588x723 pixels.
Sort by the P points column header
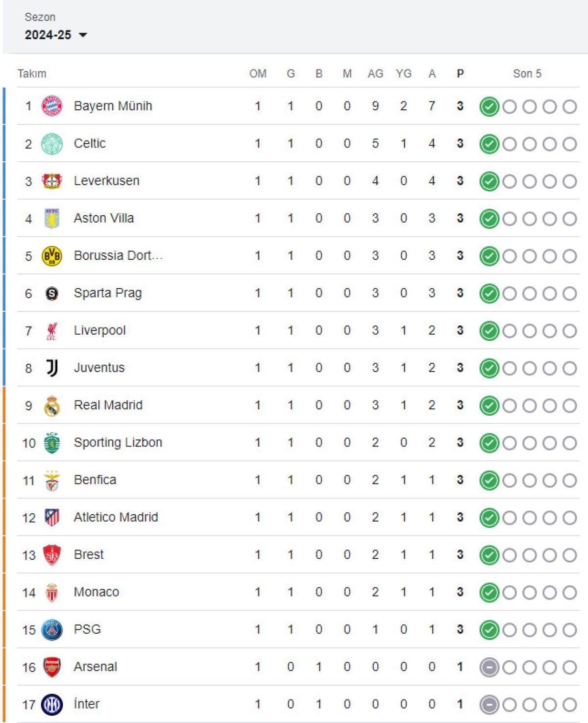pos(460,74)
